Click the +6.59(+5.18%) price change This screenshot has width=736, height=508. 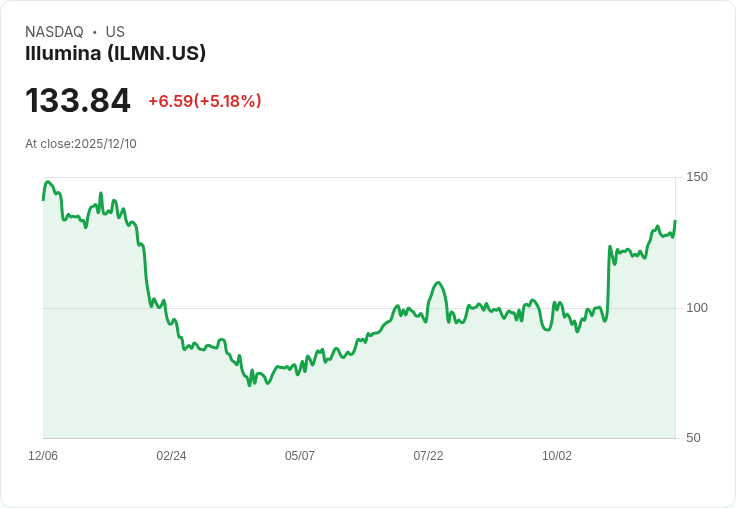[205, 101]
